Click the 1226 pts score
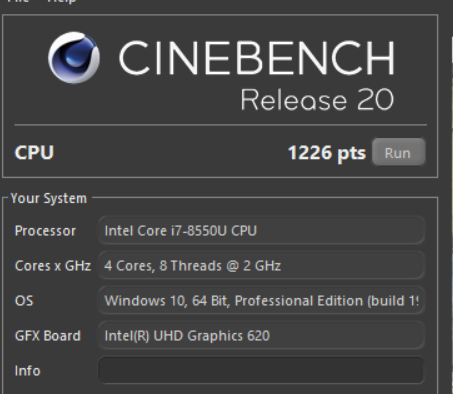 pyautogui.click(x=327, y=153)
